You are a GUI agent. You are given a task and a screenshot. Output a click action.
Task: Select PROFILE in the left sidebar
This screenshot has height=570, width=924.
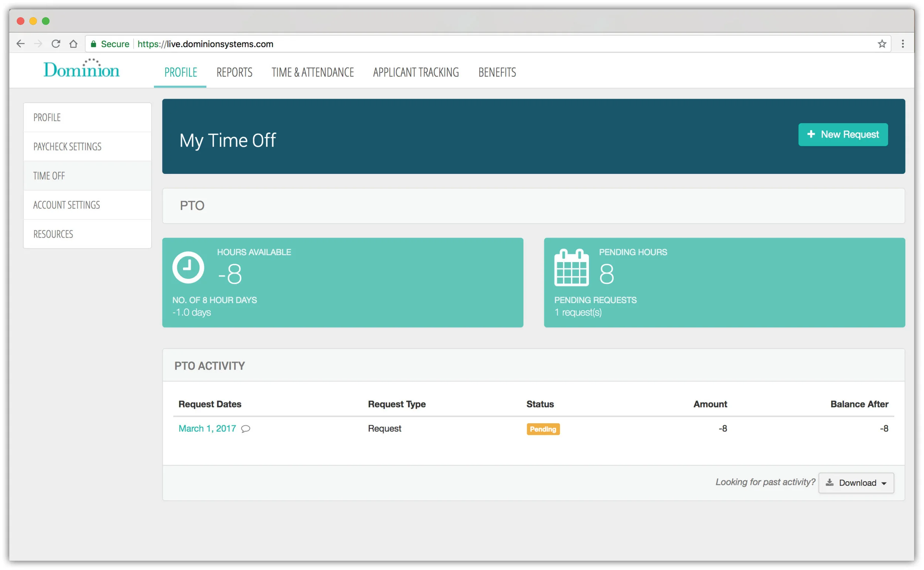[x=88, y=117]
